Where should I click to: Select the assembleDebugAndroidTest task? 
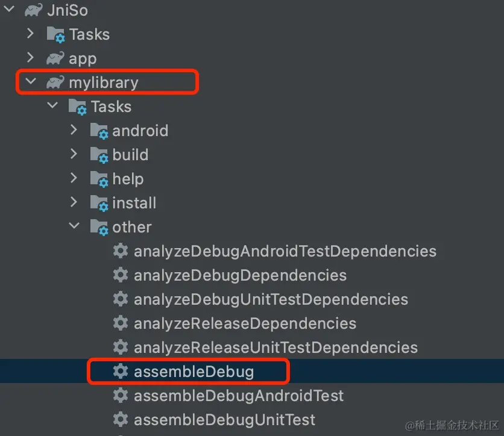[238, 396]
